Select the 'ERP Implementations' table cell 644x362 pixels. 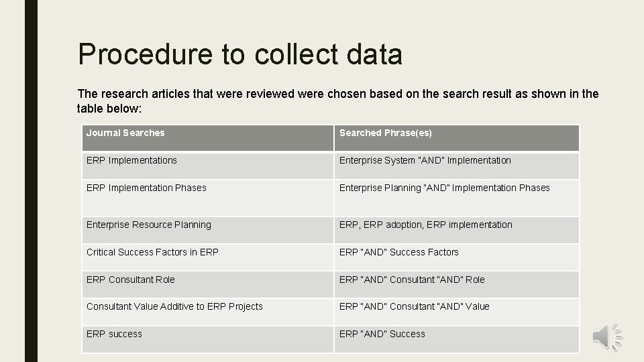pyautogui.click(x=208, y=166)
